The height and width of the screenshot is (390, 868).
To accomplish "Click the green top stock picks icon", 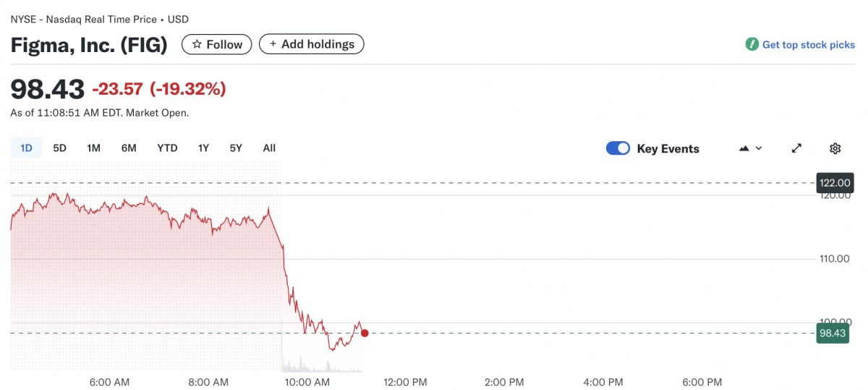I will tap(752, 44).
